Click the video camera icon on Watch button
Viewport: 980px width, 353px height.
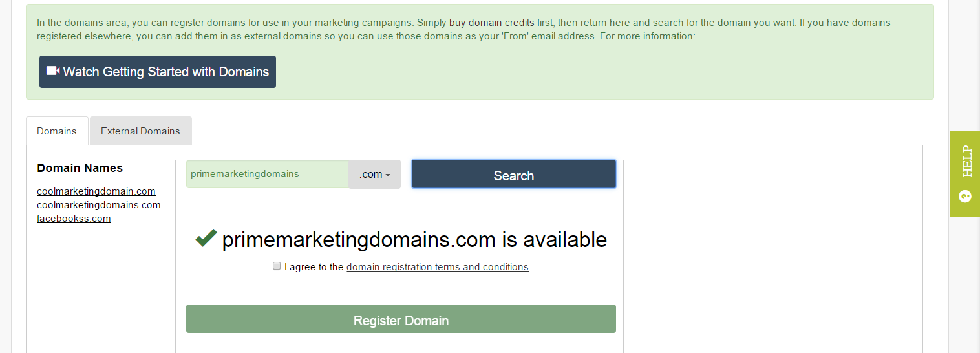click(x=53, y=71)
